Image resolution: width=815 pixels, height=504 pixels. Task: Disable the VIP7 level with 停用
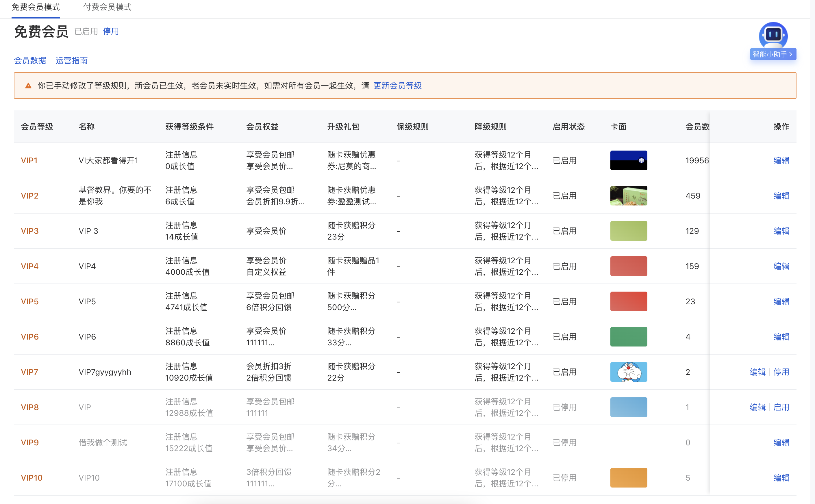click(x=781, y=372)
